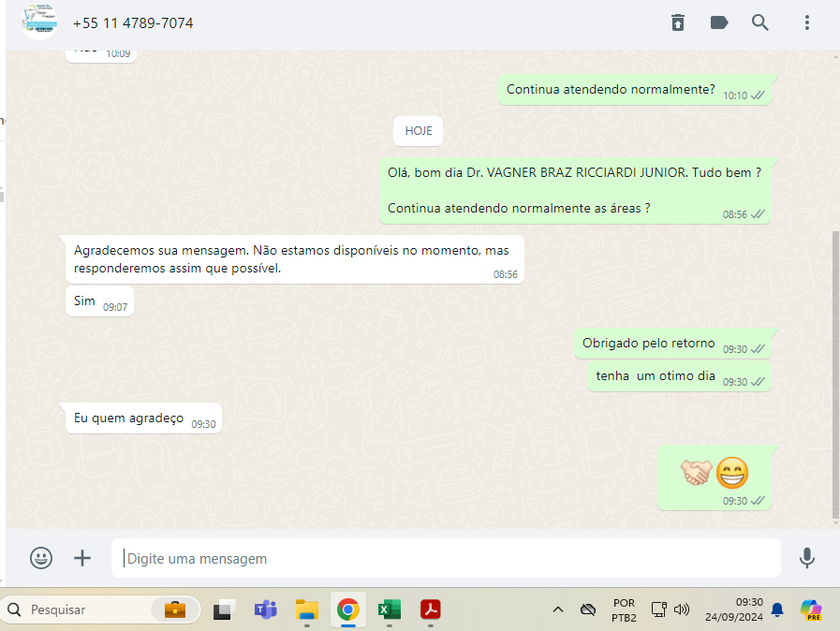Select the 'Sim' reply message

99,301
